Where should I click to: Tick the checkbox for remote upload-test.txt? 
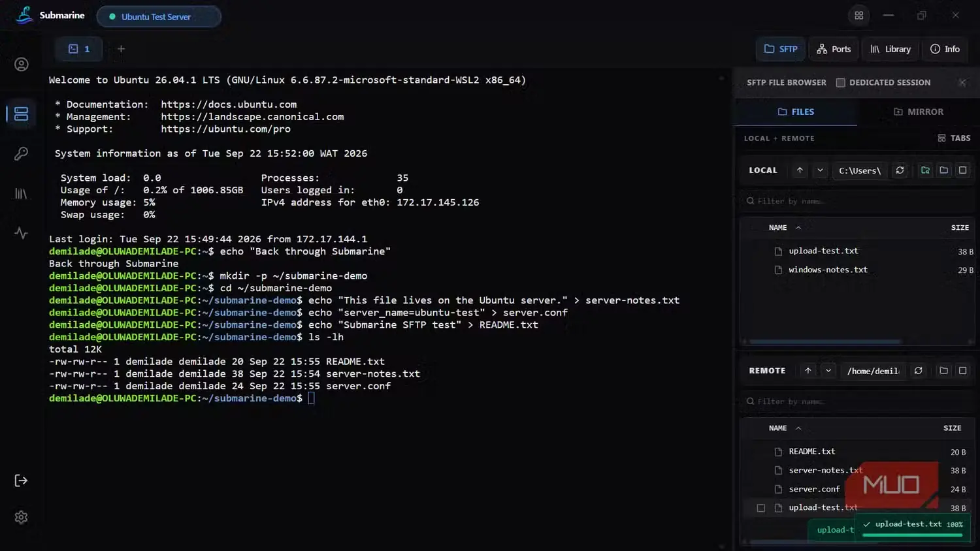(x=761, y=508)
